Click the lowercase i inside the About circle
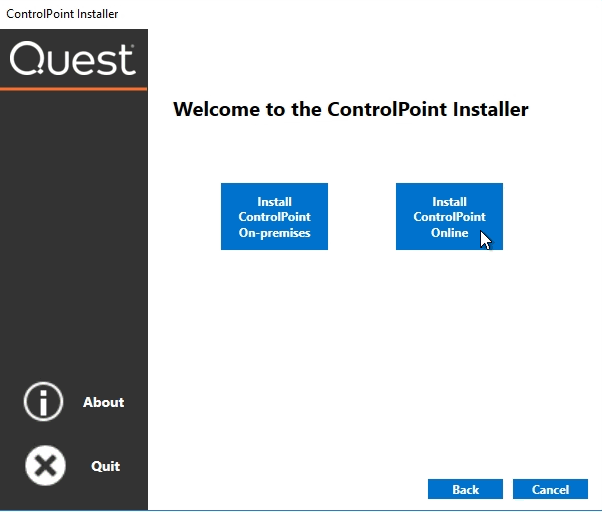Screen dimensions: 602x512 [x=43, y=402]
